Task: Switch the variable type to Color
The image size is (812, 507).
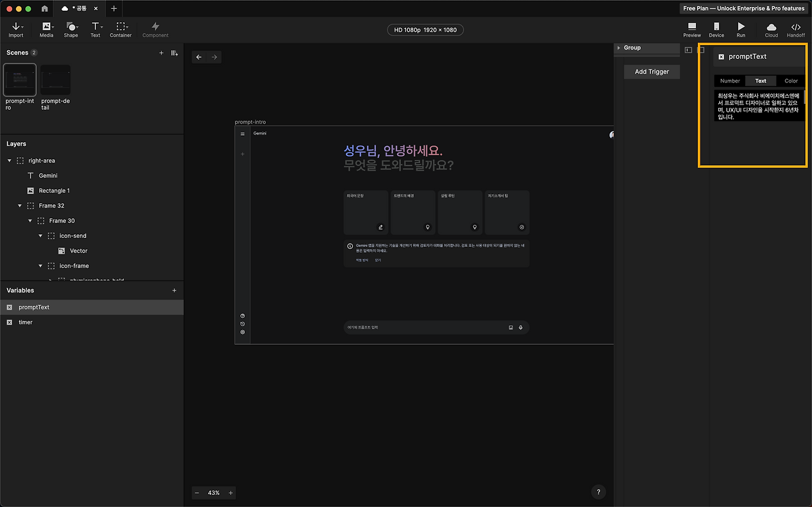Action: (x=791, y=81)
